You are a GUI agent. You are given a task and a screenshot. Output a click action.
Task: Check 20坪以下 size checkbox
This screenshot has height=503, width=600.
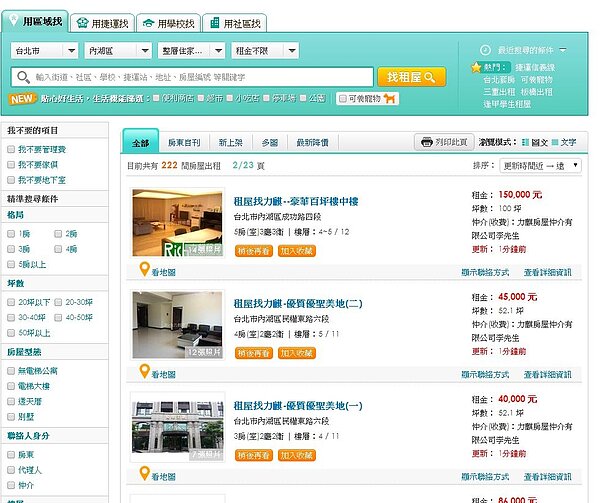tap(11, 302)
